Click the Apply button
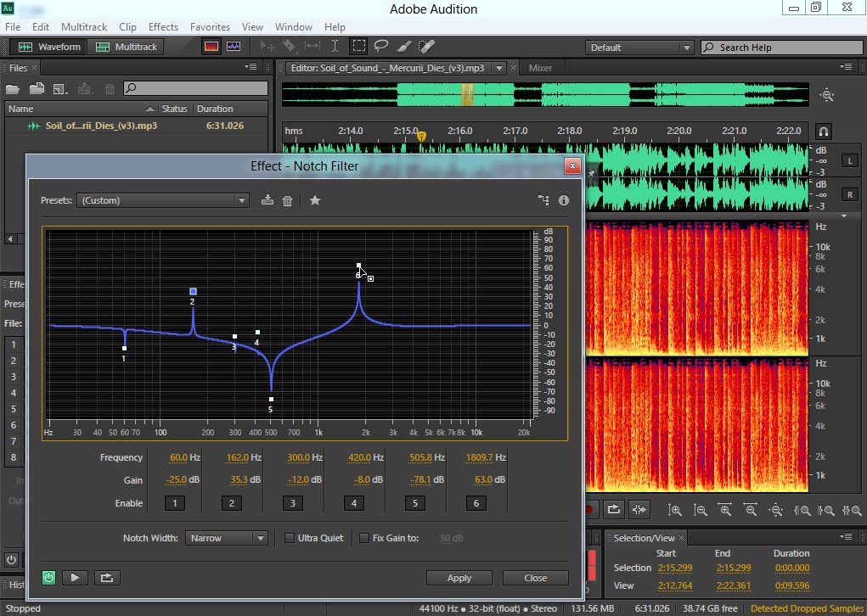Screen dimensions: 867x616 [459, 578]
